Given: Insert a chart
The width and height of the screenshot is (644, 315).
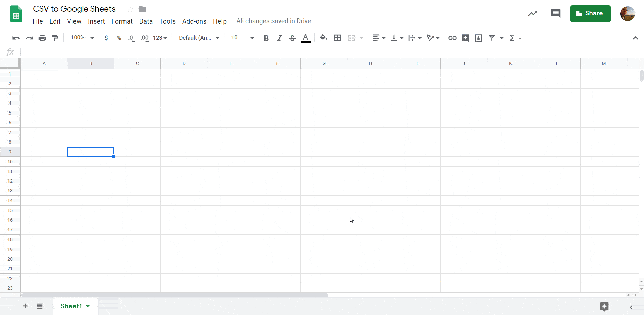Looking at the screenshot, I should (478, 38).
